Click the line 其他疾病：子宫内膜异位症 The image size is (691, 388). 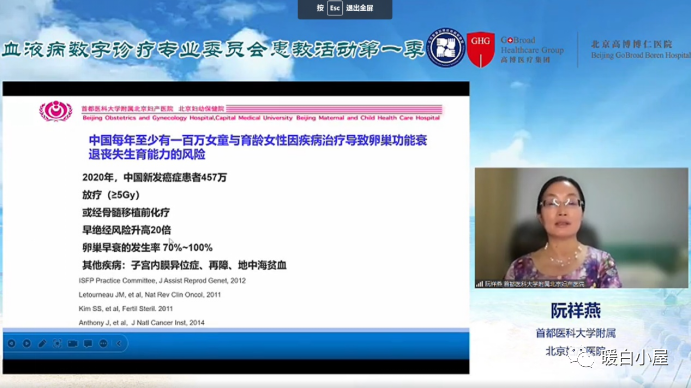coord(184,265)
